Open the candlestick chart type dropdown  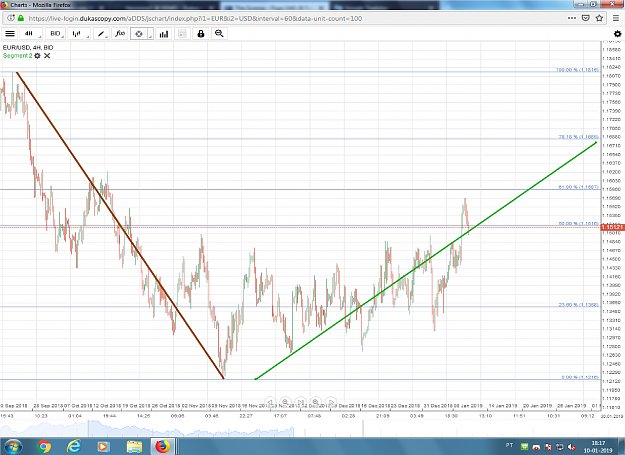pyautogui.click(x=79, y=34)
